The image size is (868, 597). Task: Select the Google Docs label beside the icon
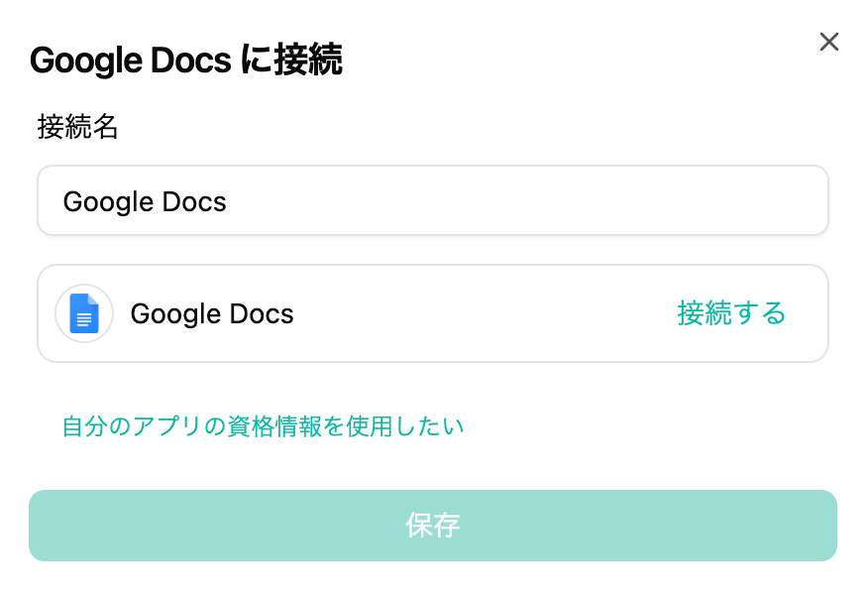212,314
